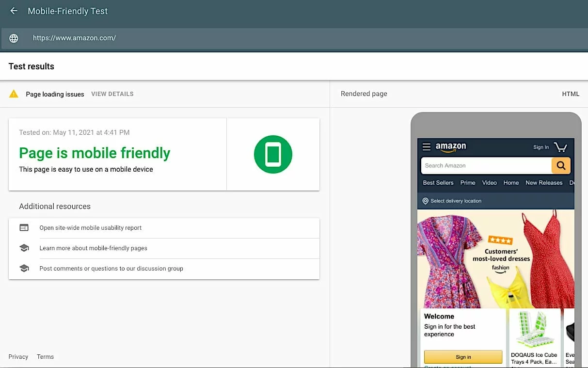The width and height of the screenshot is (588, 368).
Task: Click the yellow warning triangle icon
Action: click(x=14, y=94)
